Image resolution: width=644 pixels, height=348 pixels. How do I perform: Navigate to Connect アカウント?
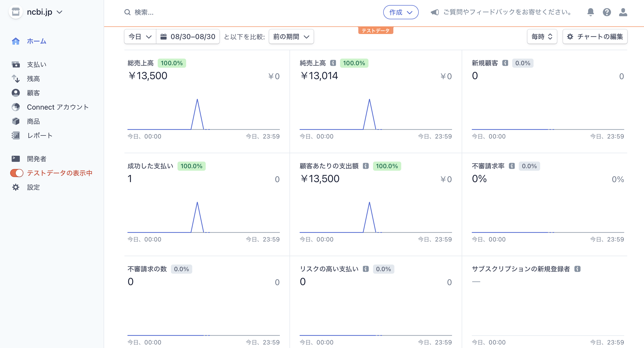(58, 107)
